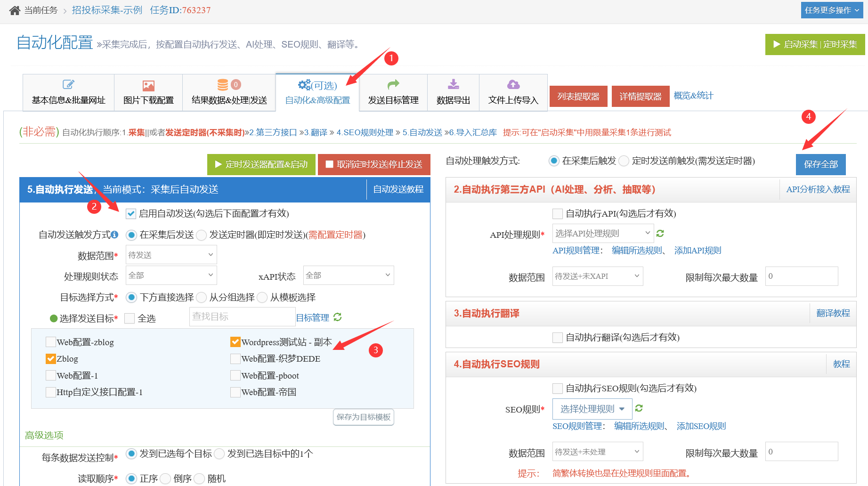Check the Web配置-织梦DEDE target
This screenshot has width=868, height=486.
235,359
